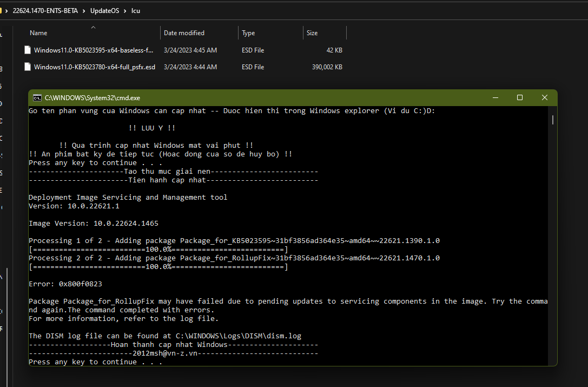Expand the chevron after UpdateOS breadcrumb

[x=125, y=11]
